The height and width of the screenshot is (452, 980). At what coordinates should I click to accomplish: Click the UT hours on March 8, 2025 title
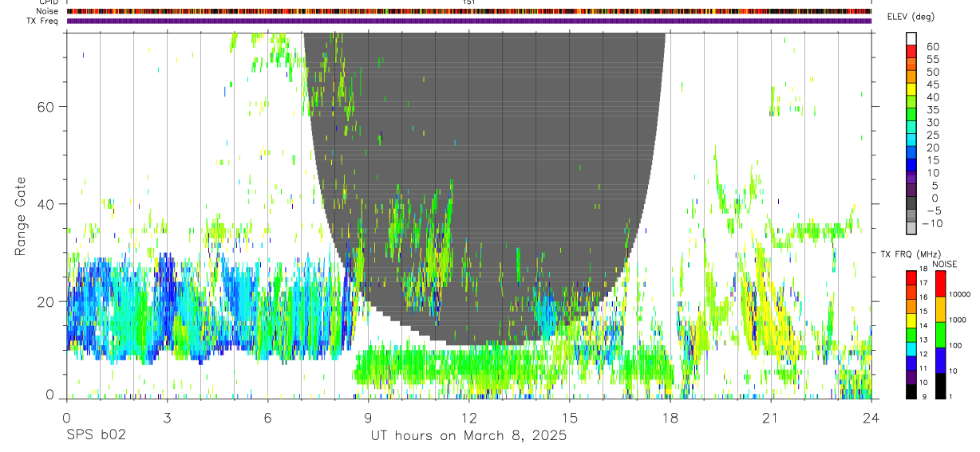coord(468,436)
